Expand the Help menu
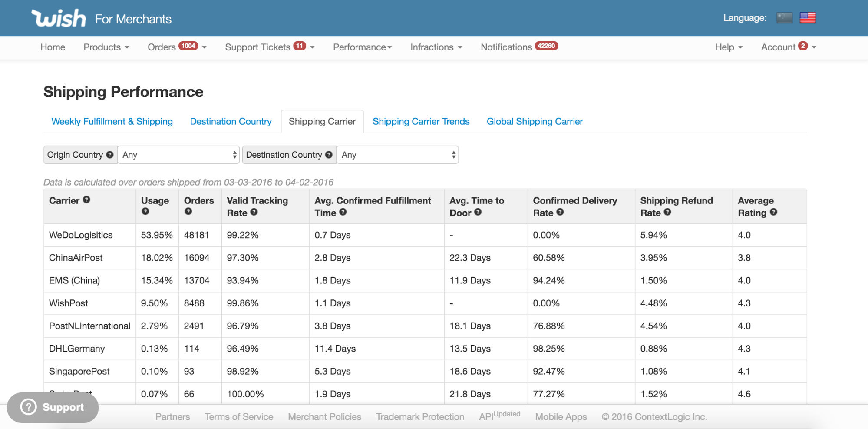This screenshot has height=429, width=868. coord(729,47)
